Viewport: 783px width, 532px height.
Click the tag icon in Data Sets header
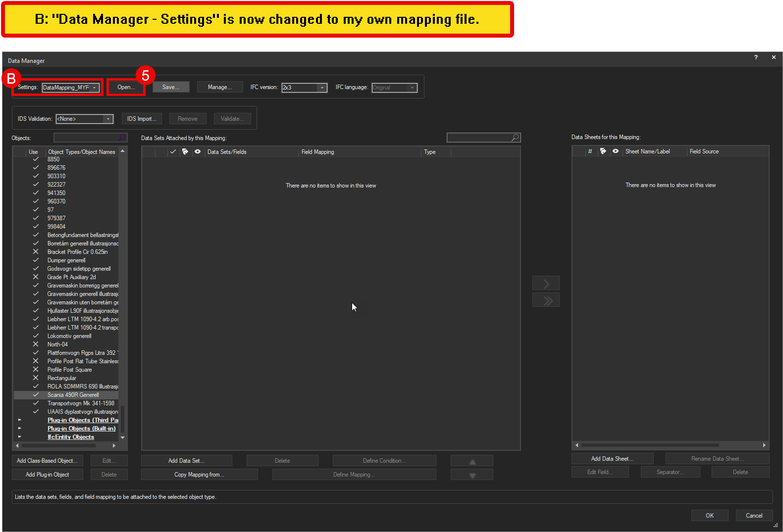[185, 152]
